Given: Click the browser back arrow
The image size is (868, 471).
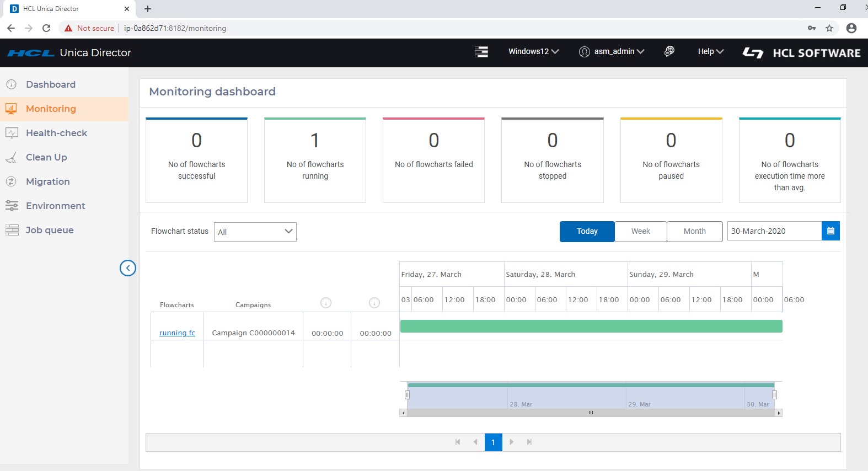Looking at the screenshot, I should point(11,28).
